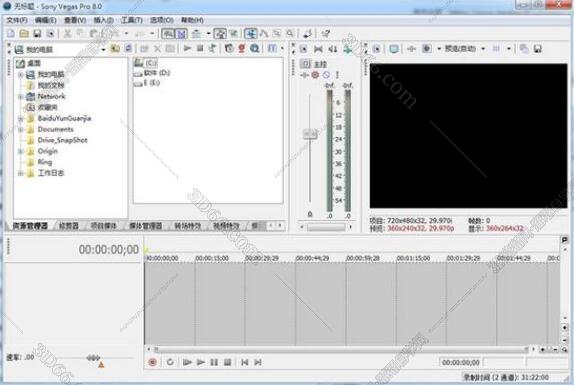Select the Selection Edit tool
The width and height of the screenshot is (574, 385).
click(277, 34)
